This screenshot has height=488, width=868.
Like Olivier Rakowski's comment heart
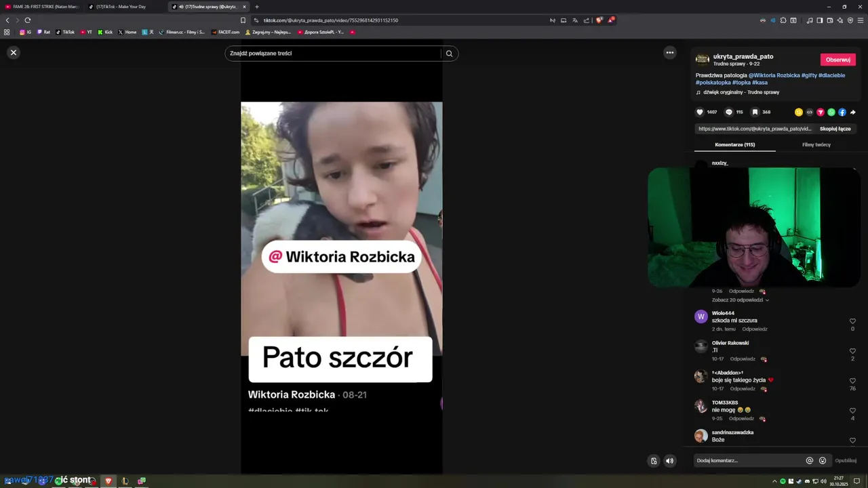point(852,351)
